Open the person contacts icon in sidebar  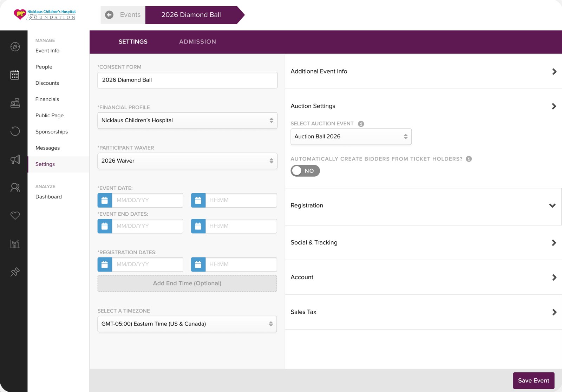point(15,188)
